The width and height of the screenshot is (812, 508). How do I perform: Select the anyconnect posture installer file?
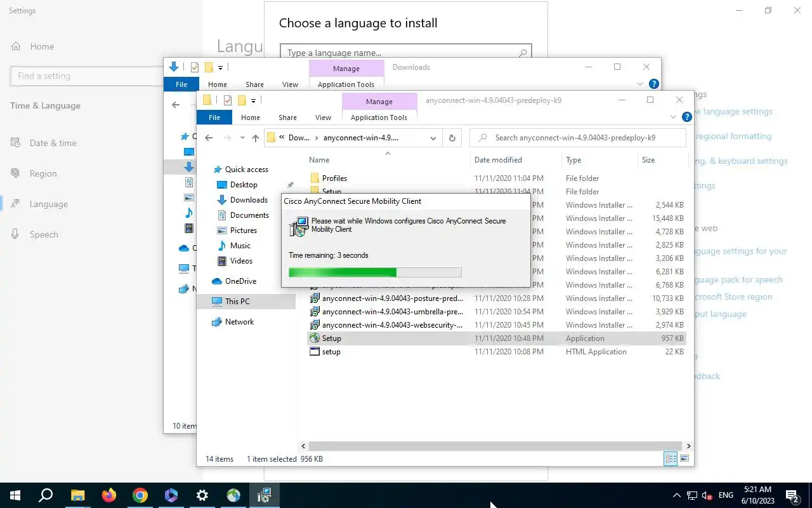point(497,298)
